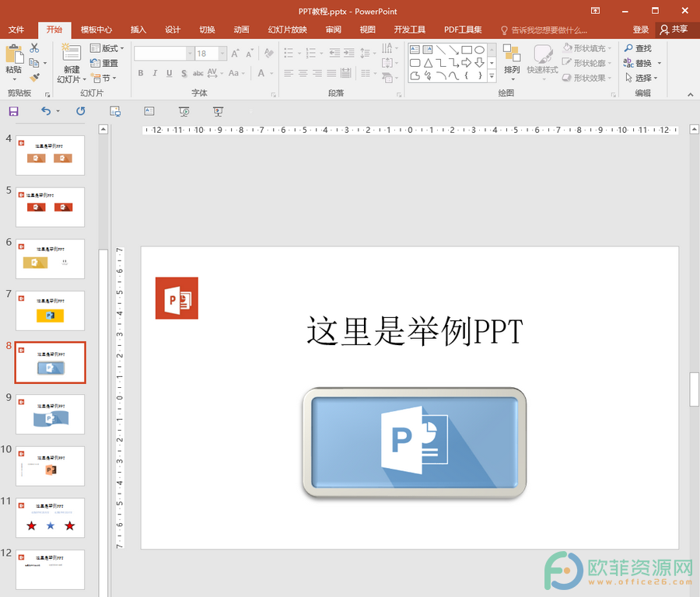Click the 查找 find button
700x597 pixels.
click(x=638, y=48)
